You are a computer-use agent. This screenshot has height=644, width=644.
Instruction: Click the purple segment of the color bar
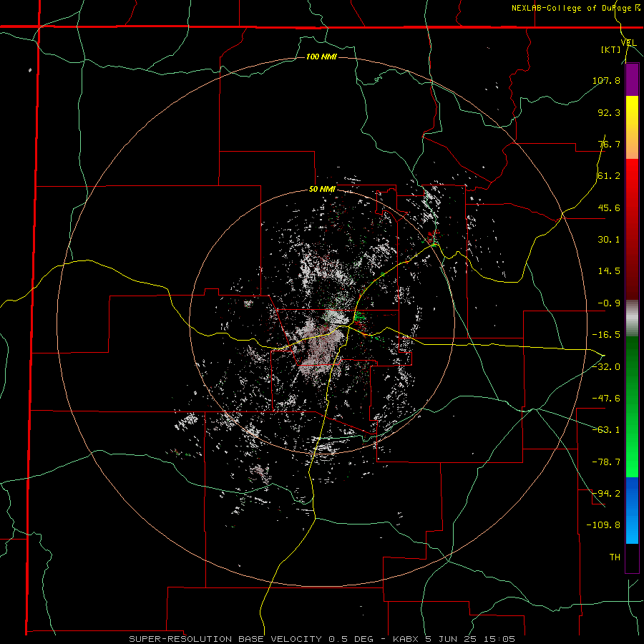[x=632, y=79]
